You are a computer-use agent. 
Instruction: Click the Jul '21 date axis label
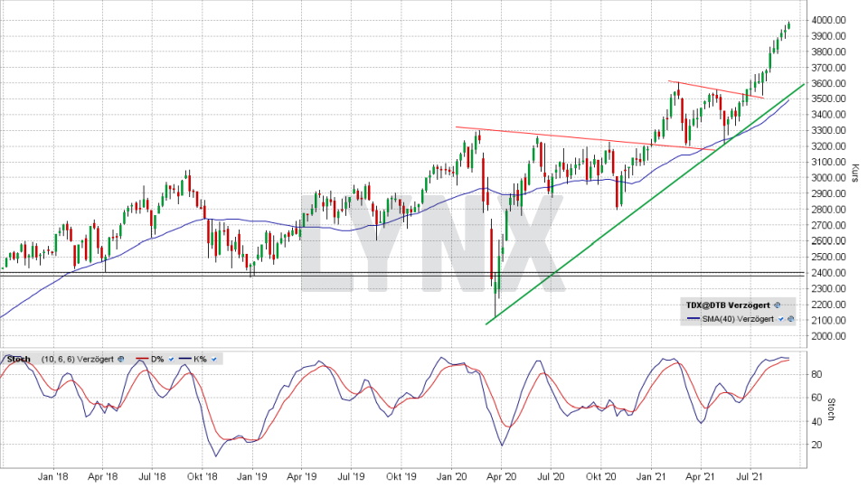(750, 476)
